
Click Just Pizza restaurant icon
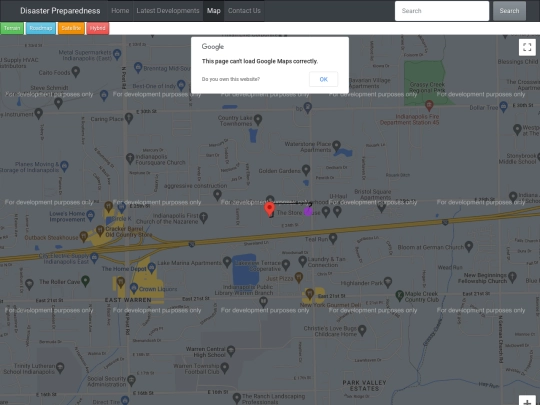299,277
